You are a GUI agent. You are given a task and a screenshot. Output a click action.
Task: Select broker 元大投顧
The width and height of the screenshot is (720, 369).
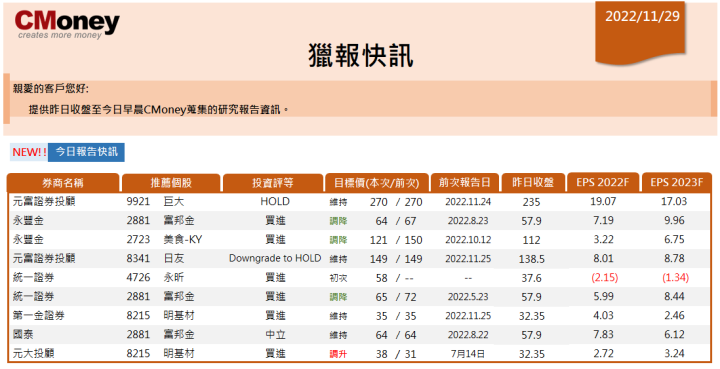pos(34,353)
